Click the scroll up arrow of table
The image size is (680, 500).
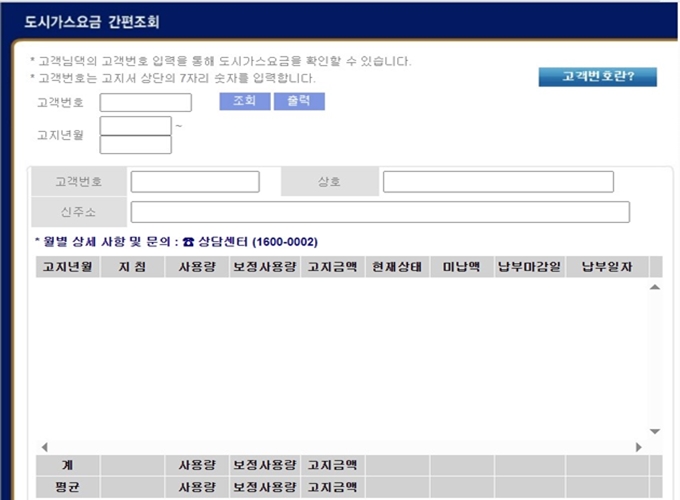coord(655,287)
